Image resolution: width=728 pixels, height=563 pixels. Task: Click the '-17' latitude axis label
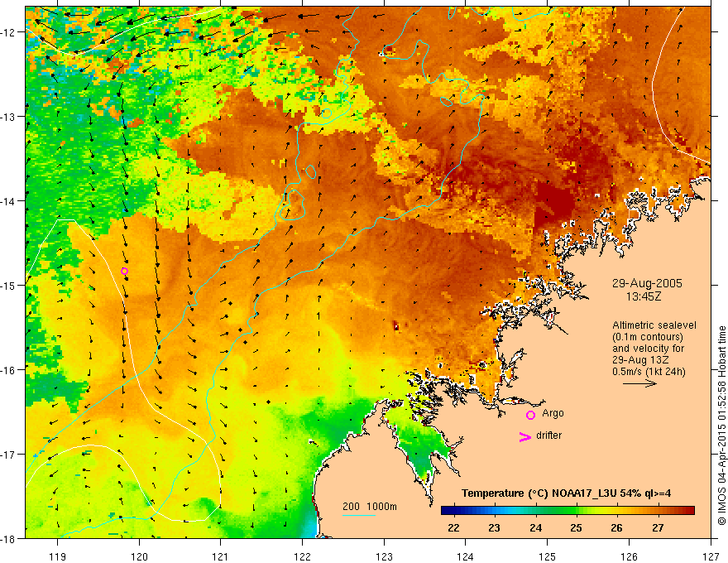(x=9, y=455)
